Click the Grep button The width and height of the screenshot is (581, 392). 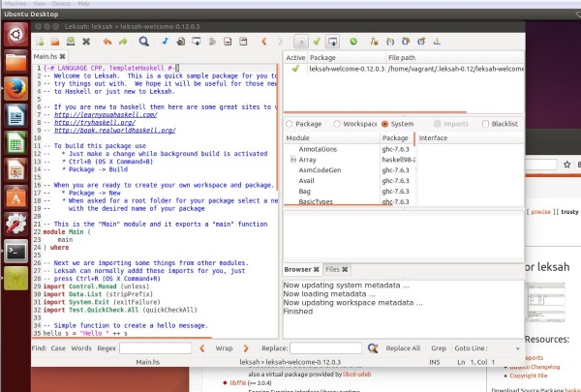point(439,348)
